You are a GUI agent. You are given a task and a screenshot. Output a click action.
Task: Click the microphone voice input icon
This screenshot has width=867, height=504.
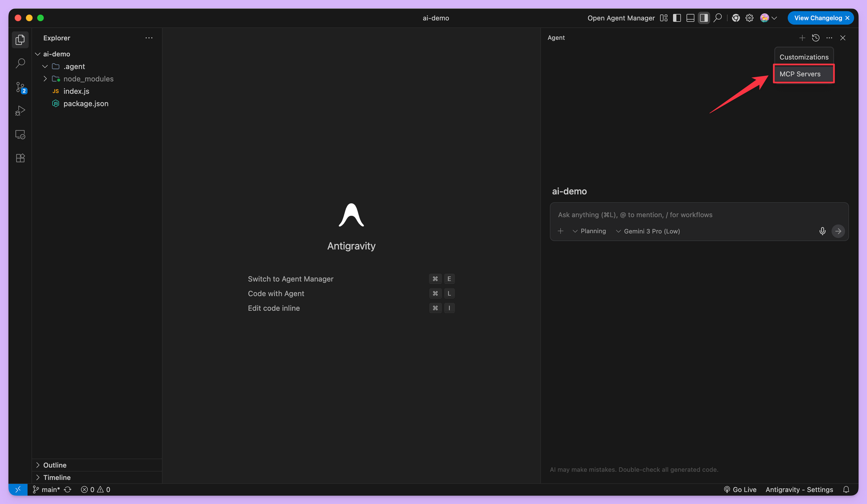click(822, 231)
